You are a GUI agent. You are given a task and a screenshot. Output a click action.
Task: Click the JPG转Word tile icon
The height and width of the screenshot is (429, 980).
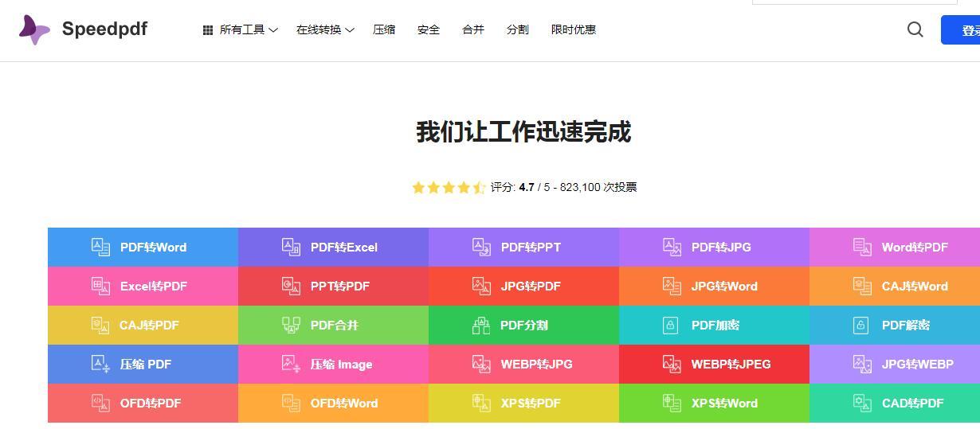tap(672, 286)
